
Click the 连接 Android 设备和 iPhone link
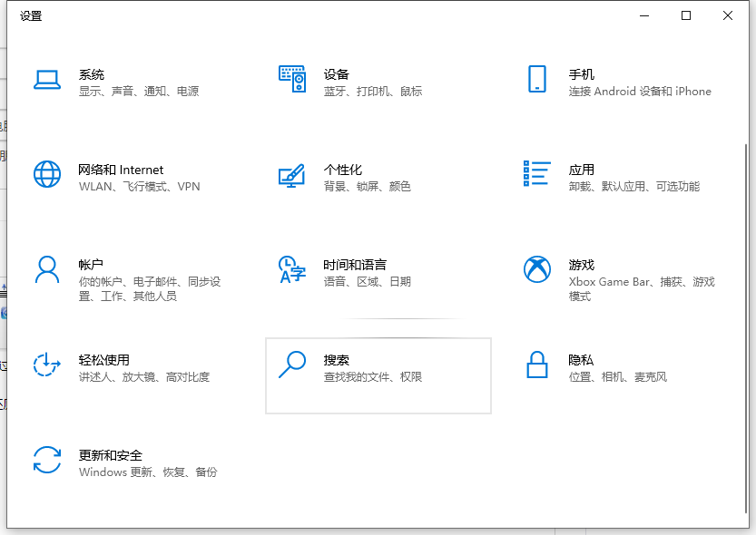639,92
